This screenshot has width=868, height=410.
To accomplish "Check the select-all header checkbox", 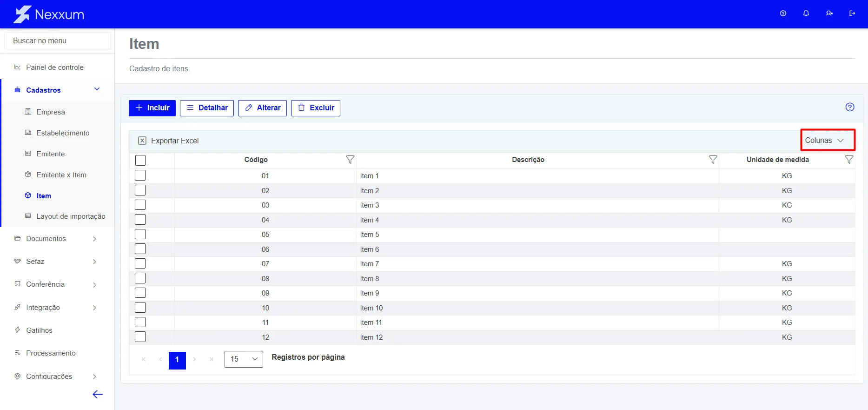I will click(140, 160).
